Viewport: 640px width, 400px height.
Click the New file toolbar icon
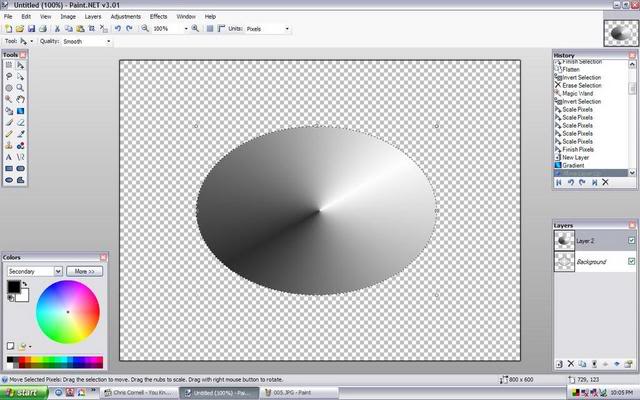point(8,29)
